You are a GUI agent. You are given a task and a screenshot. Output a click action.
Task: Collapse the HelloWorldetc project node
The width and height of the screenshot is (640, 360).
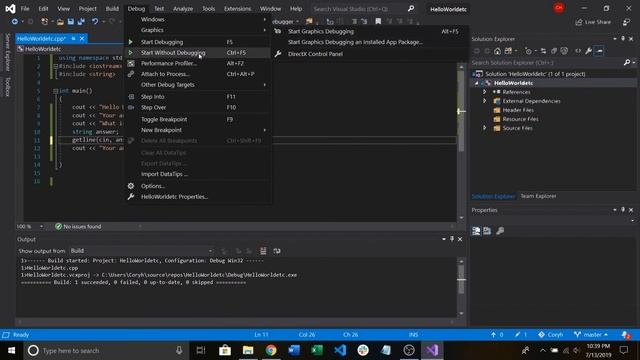click(476, 83)
